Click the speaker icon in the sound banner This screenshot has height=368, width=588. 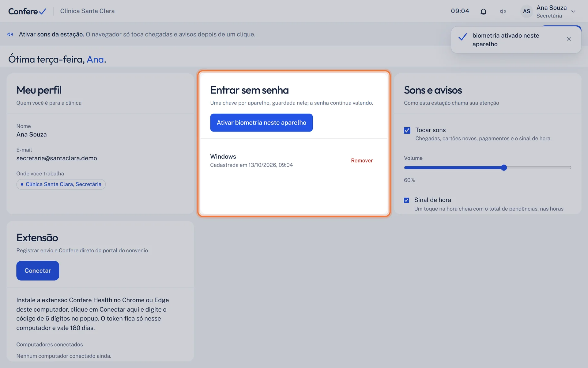coord(10,34)
